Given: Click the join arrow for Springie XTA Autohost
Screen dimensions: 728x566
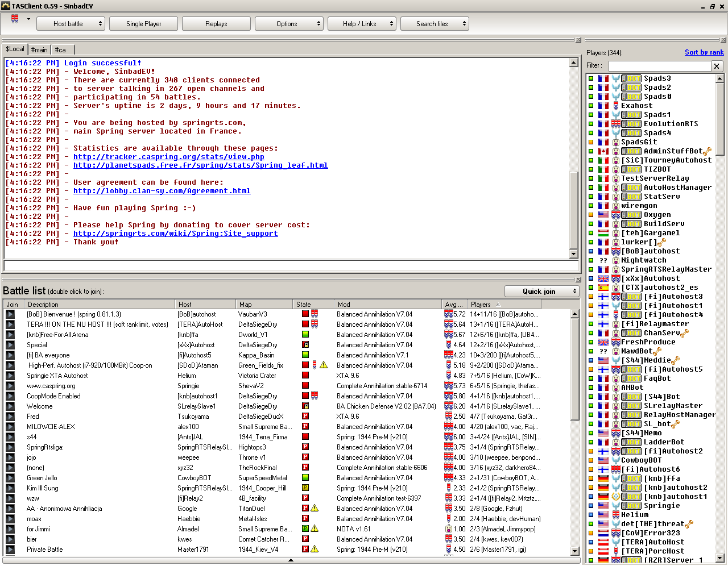Looking at the screenshot, I should point(10,376).
